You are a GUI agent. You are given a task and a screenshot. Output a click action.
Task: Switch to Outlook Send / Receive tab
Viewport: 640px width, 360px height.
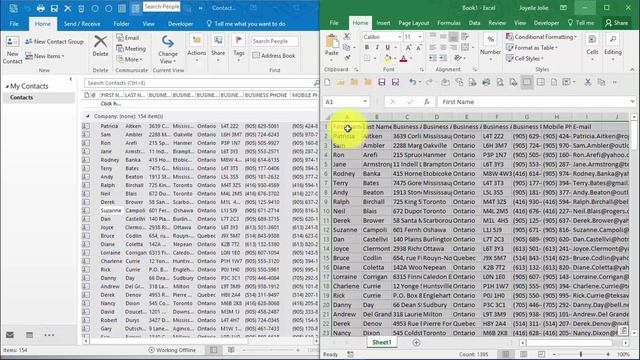pos(82,24)
